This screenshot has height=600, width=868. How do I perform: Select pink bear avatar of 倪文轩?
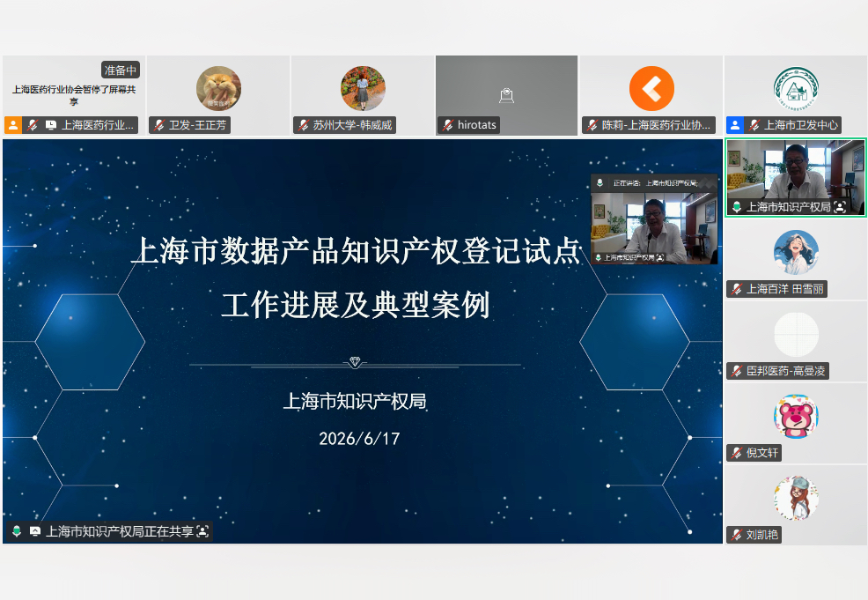(x=796, y=417)
